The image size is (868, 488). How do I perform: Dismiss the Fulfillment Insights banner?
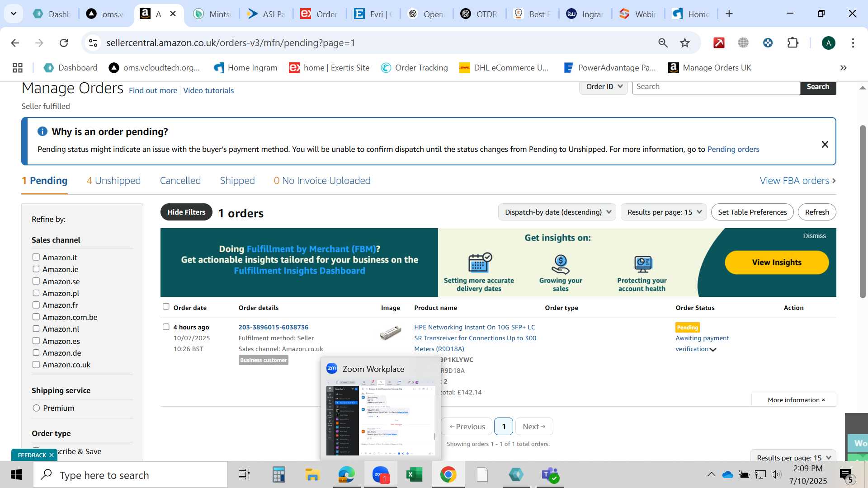point(814,236)
